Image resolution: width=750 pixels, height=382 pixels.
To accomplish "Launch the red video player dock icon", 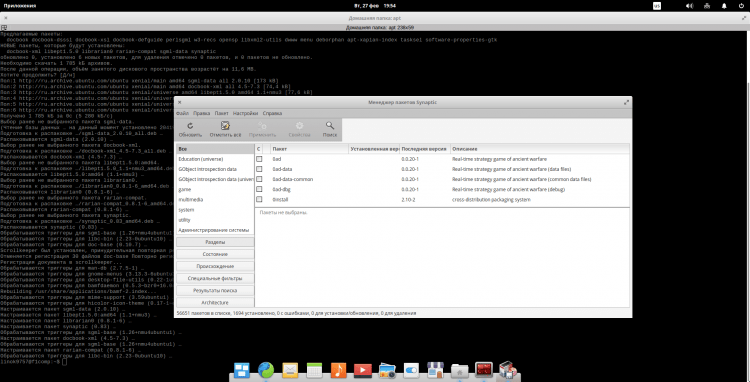I will coord(363,371).
